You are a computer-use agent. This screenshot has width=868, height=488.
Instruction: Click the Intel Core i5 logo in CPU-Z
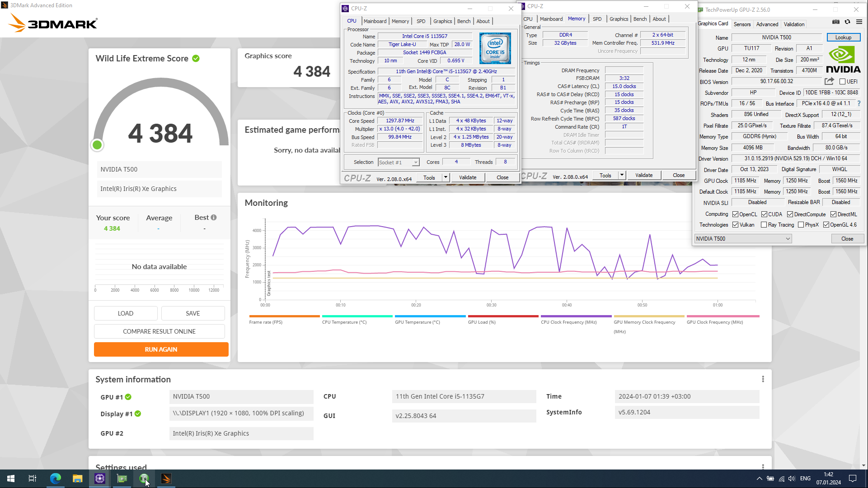tap(495, 48)
